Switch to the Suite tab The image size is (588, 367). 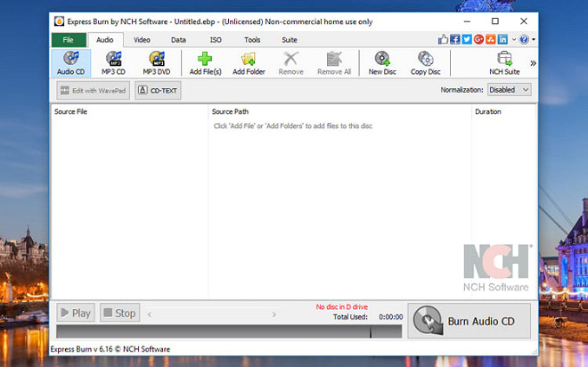point(290,40)
